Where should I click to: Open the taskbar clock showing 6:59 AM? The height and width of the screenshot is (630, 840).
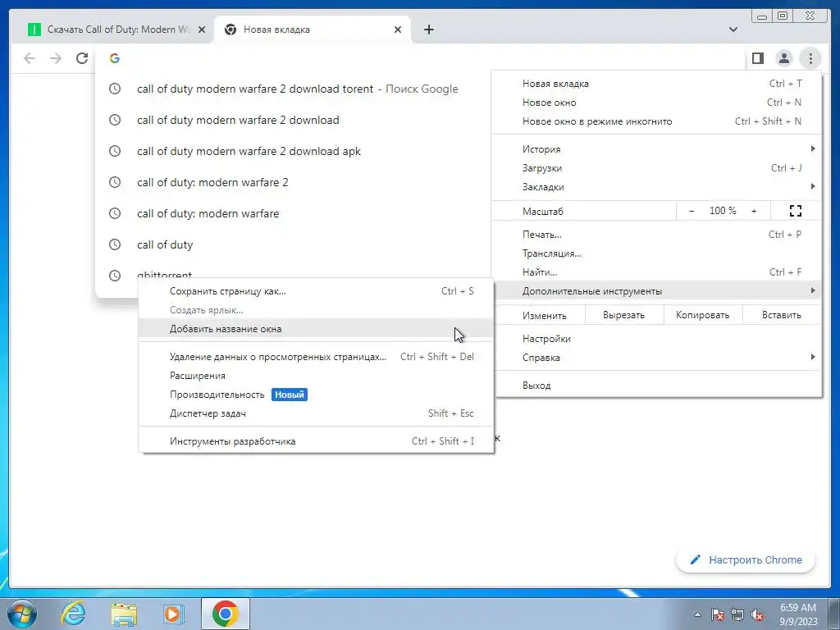797,614
